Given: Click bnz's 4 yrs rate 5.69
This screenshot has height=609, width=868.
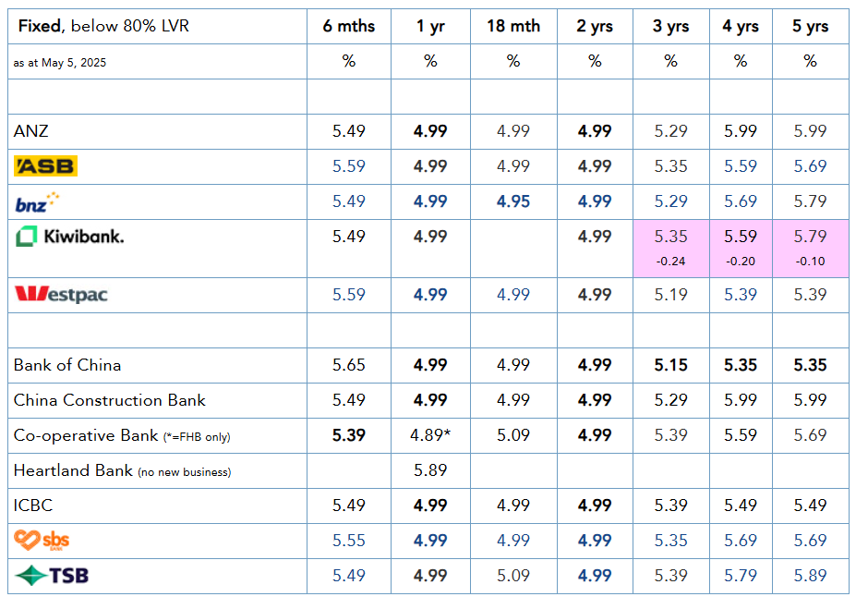Looking at the screenshot, I should 741,201.
